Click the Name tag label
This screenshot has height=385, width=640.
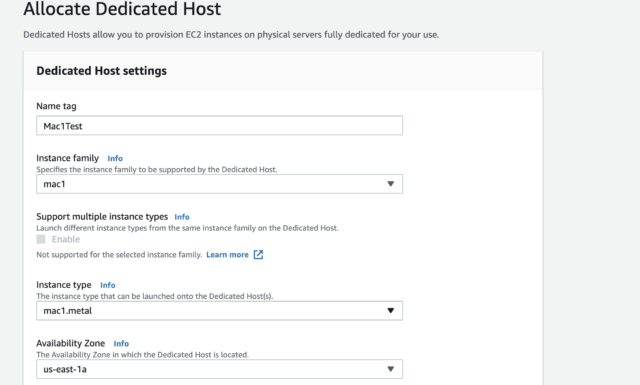click(x=56, y=106)
